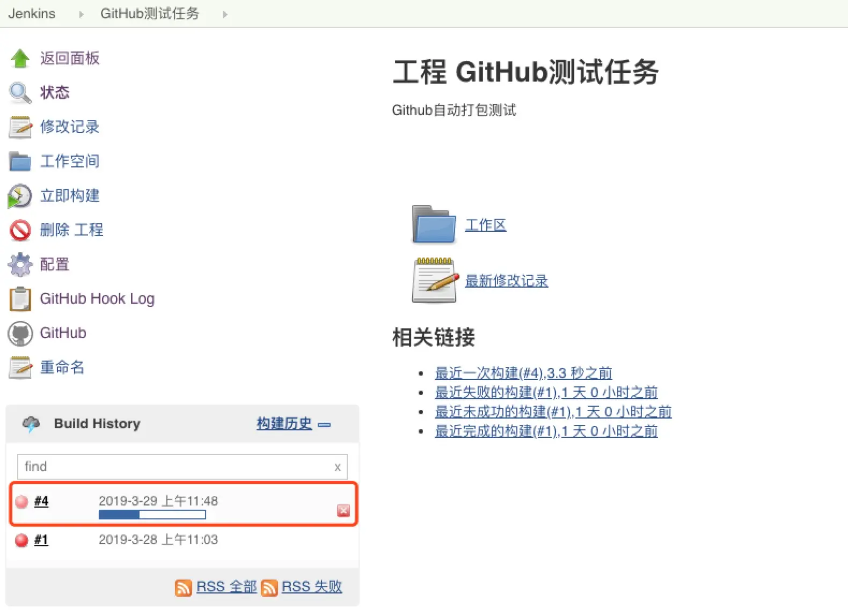This screenshot has height=616, width=848.
Task: Start a build via 立即构建
Action: point(70,195)
